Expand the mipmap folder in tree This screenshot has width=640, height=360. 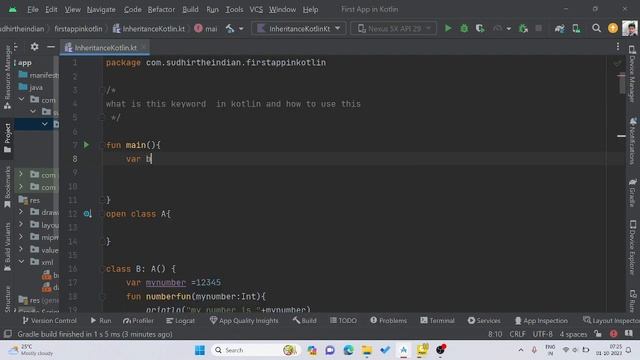21,236
